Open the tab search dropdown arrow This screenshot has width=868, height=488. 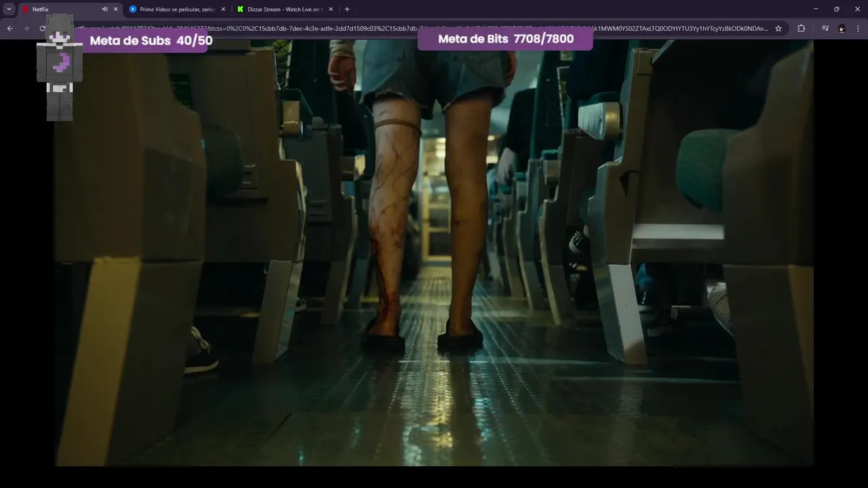pos(9,9)
